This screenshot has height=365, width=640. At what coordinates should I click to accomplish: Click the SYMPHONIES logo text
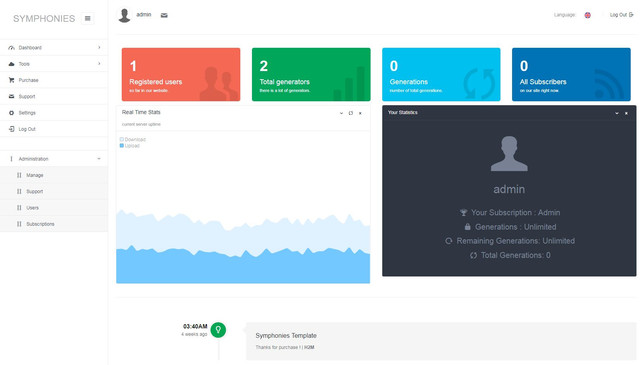point(44,19)
